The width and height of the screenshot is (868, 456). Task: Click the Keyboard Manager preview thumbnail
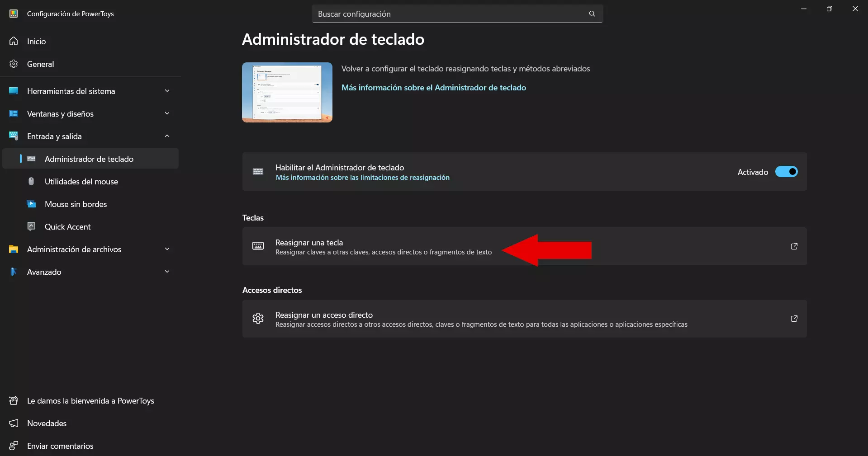tap(287, 92)
